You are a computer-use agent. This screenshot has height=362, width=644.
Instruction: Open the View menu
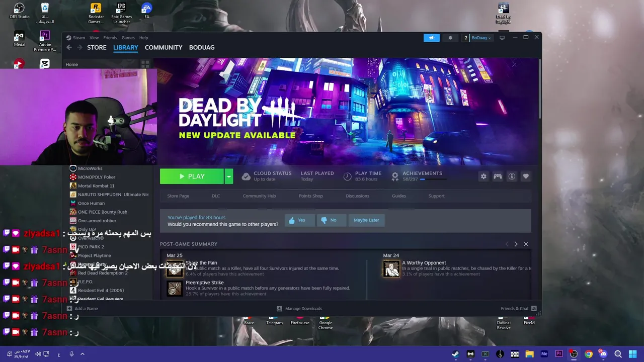click(94, 38)
